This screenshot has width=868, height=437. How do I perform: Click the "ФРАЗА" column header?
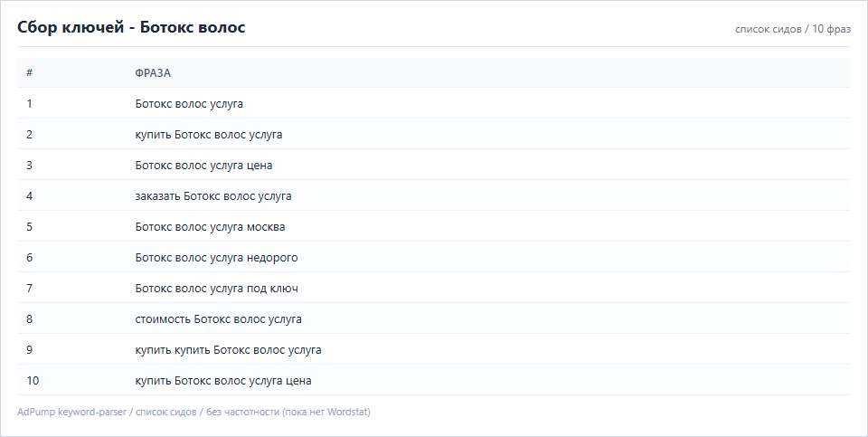point(153,73)
